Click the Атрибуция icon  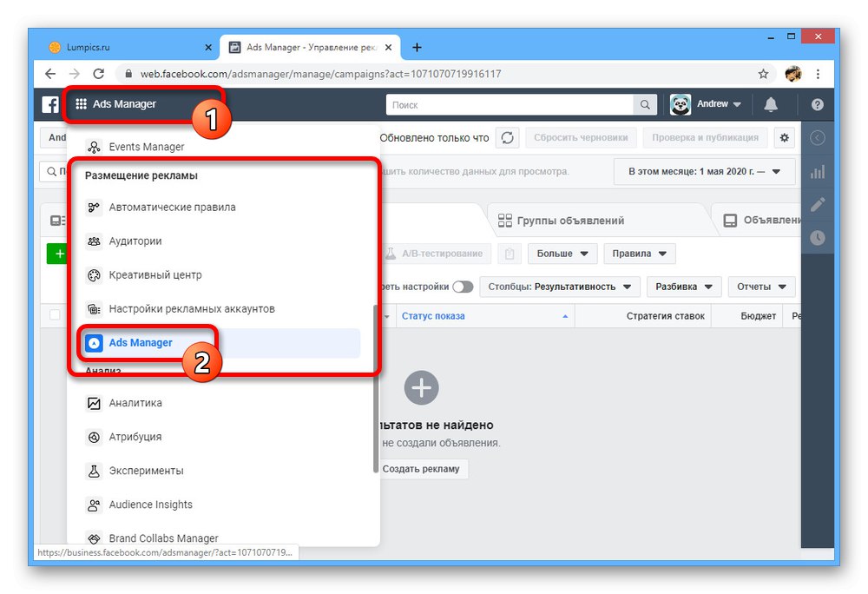(94, 437)
